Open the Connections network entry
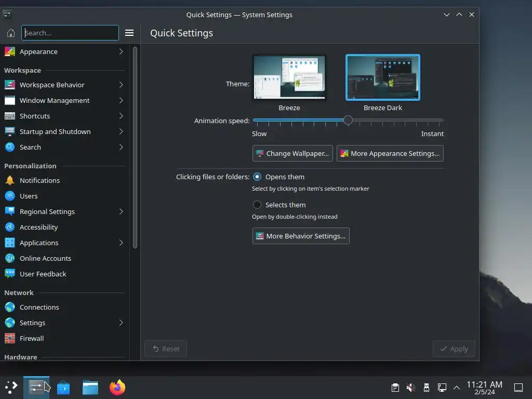 point(64,307)
